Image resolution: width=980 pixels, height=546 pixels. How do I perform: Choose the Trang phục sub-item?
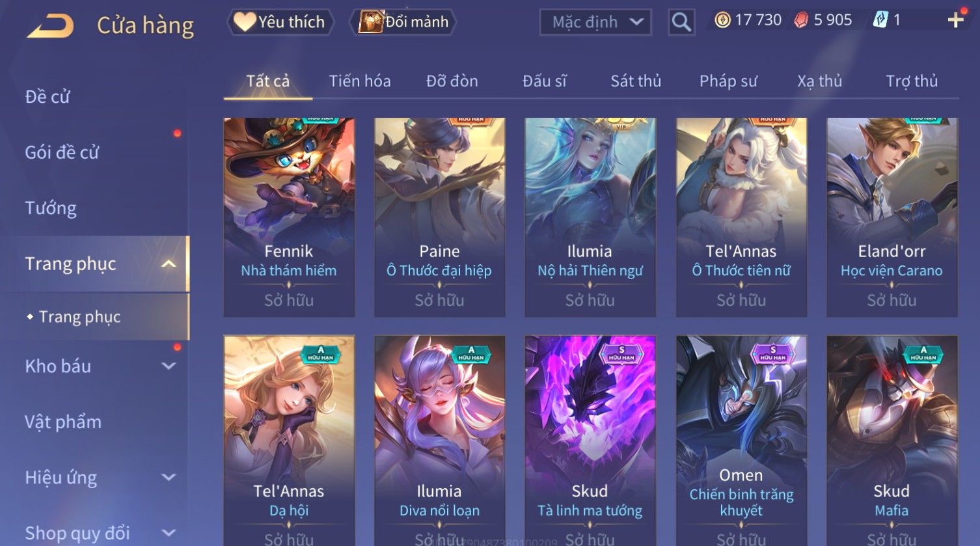79,317
